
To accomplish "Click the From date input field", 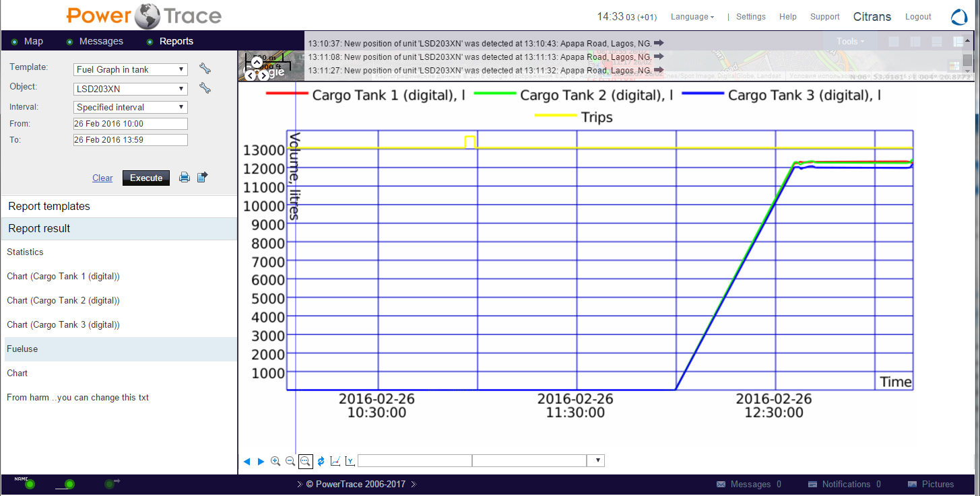I will click(x=130, y=124).
